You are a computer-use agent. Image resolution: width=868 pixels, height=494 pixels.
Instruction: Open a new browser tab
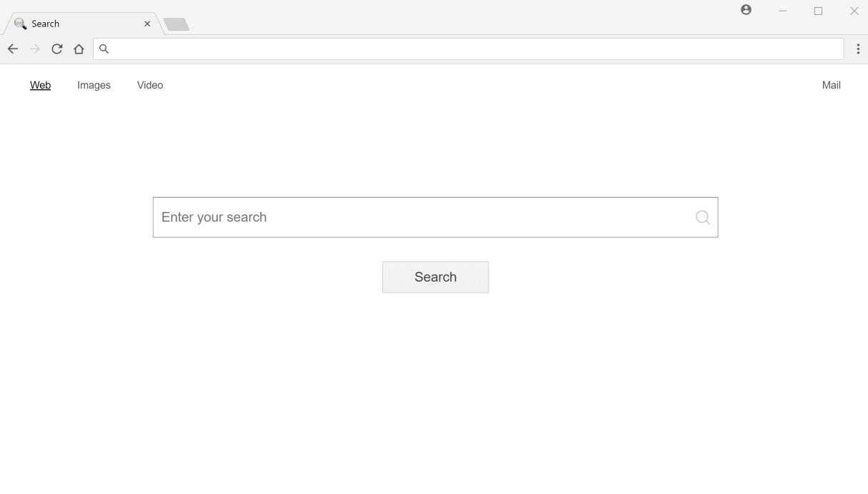click(176, 24)
